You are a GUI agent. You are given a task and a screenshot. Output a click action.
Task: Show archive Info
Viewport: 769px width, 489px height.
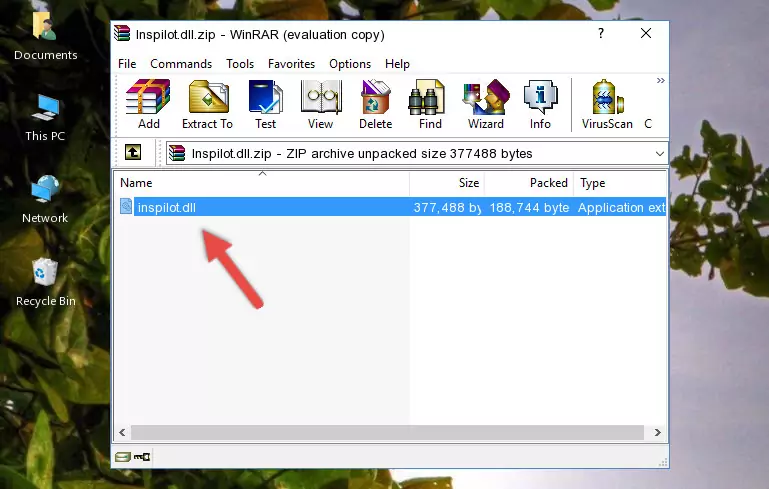click(540, 104)
